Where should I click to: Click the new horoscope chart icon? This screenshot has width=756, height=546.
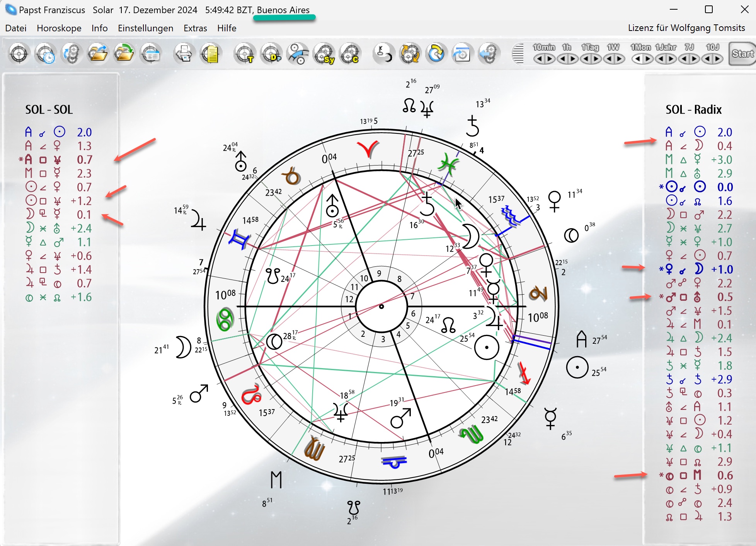click(19, 53)
